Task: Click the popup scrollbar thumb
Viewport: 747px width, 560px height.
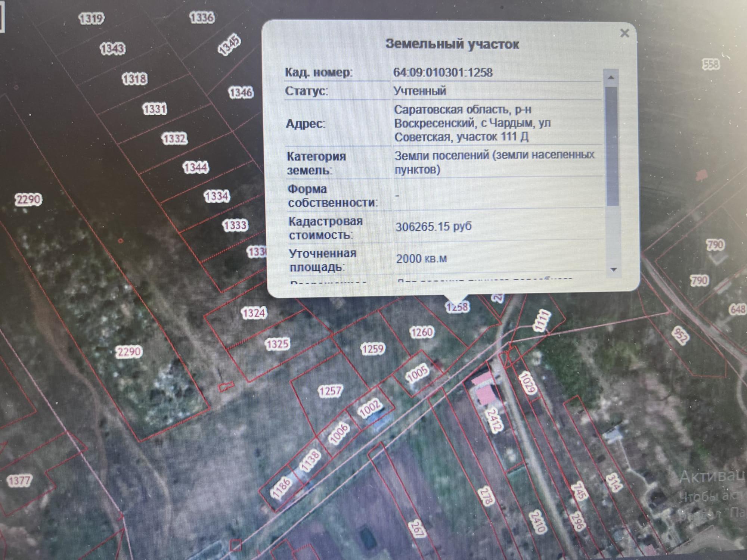Action: (x=612, y=146)
